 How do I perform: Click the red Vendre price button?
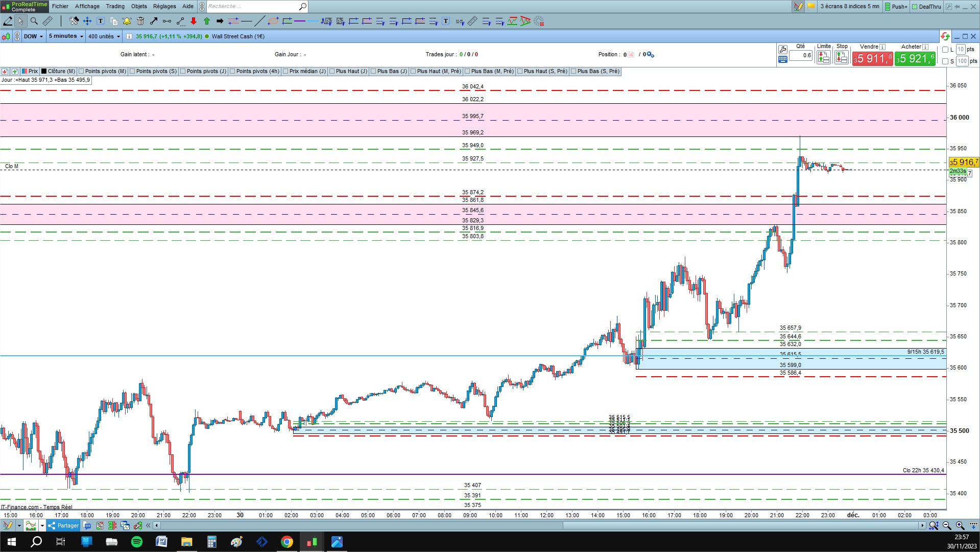click(872, 59)
